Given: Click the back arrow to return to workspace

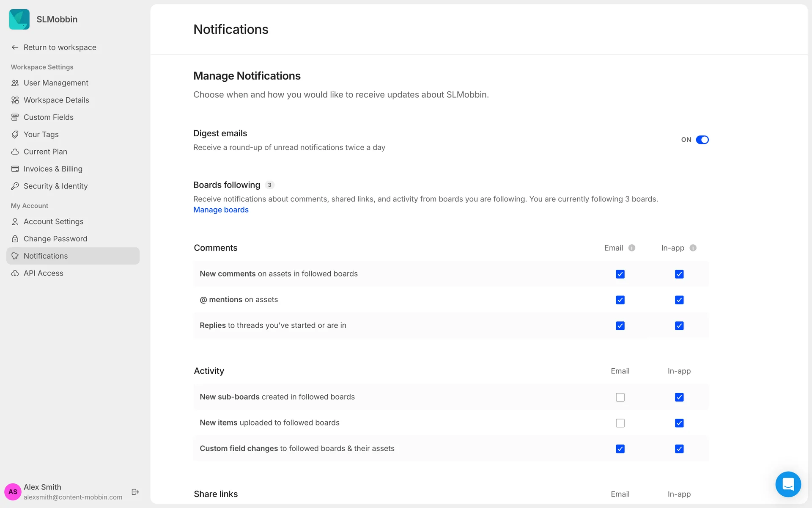Looking at the screenshot, I should click(x=15, y=47).
